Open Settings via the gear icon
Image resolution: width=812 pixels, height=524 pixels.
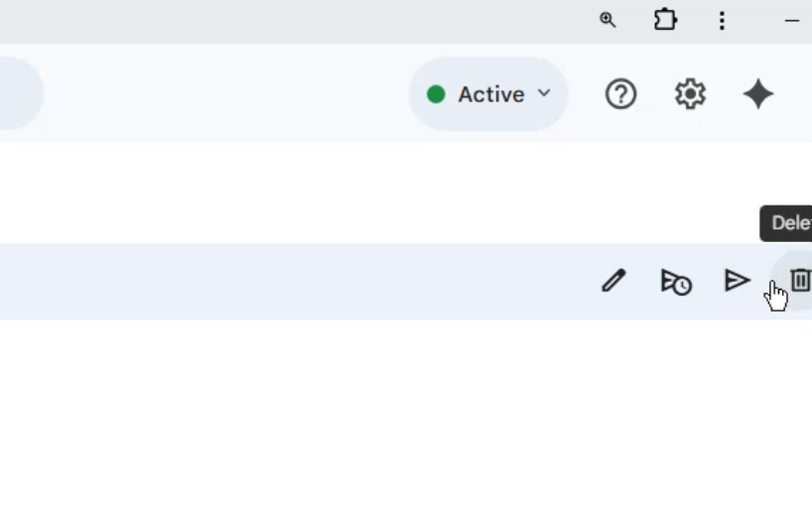pyautogui.click(x=690, y=94)
